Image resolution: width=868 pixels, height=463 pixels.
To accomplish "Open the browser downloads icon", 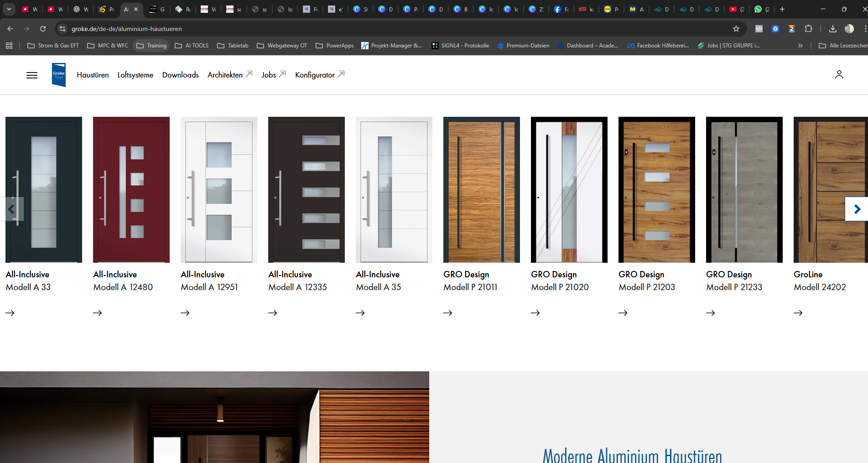I will tap(832, 29).
